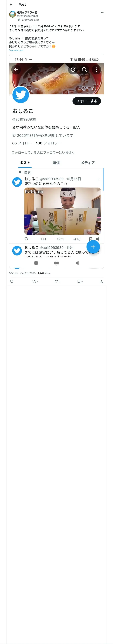Open the post's three-dot more menu
Viewport: 113px width, 644px height.
(102, 13)
